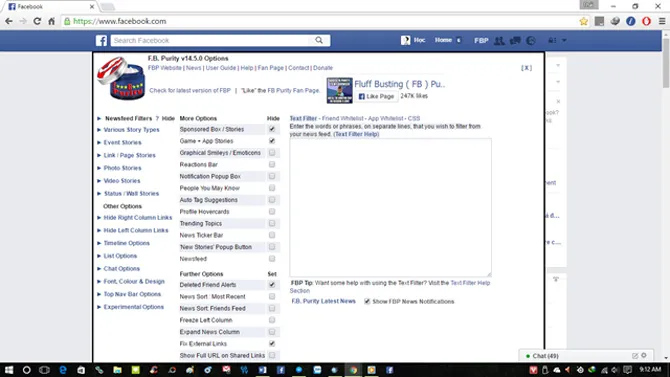The image size is (670, 377).
Task: Click the browser reload button
Action: coord(37,21)
